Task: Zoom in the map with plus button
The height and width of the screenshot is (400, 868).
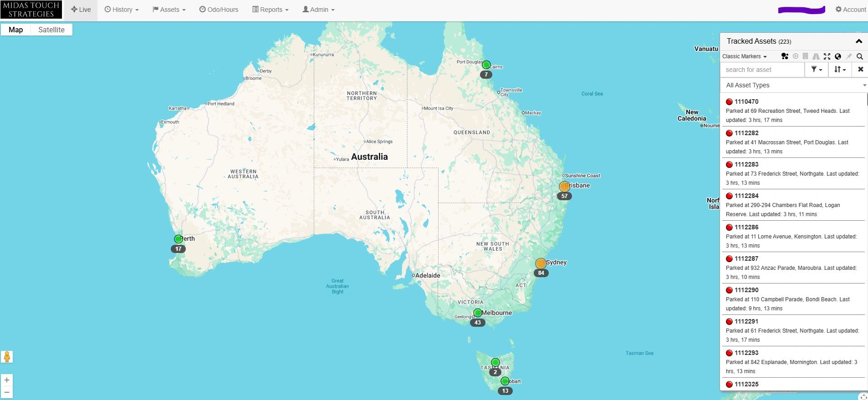Action: (7, 380)
